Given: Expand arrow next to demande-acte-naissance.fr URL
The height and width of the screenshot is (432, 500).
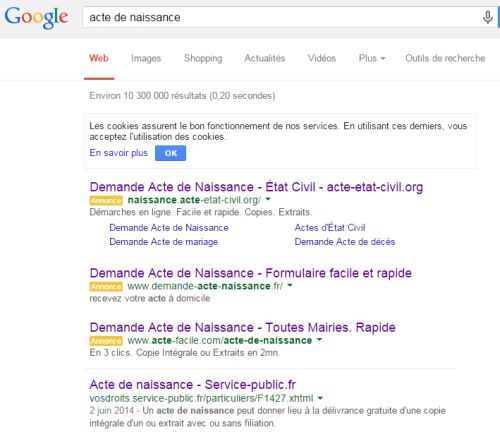Looking at the screenshot, I should pyautogui.click(x=290, y=285).
